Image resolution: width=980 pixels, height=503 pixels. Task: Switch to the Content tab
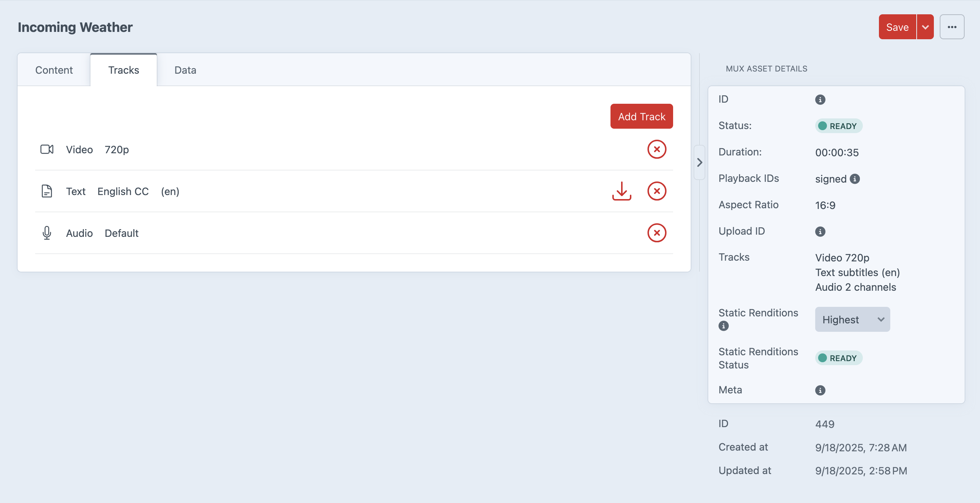53,70
